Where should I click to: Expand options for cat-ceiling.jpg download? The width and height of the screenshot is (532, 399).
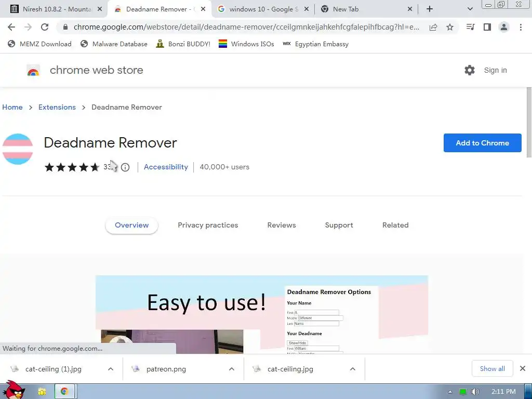[353, 369]
